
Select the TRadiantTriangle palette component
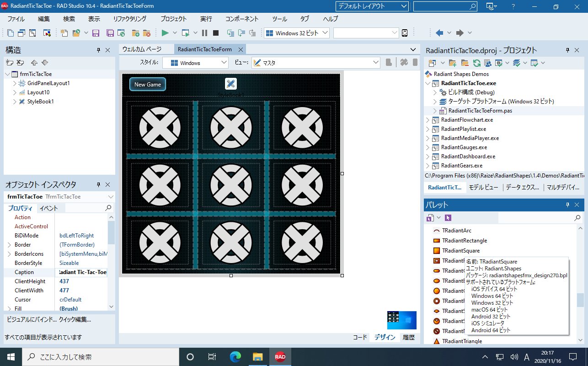tap(457, 341)
